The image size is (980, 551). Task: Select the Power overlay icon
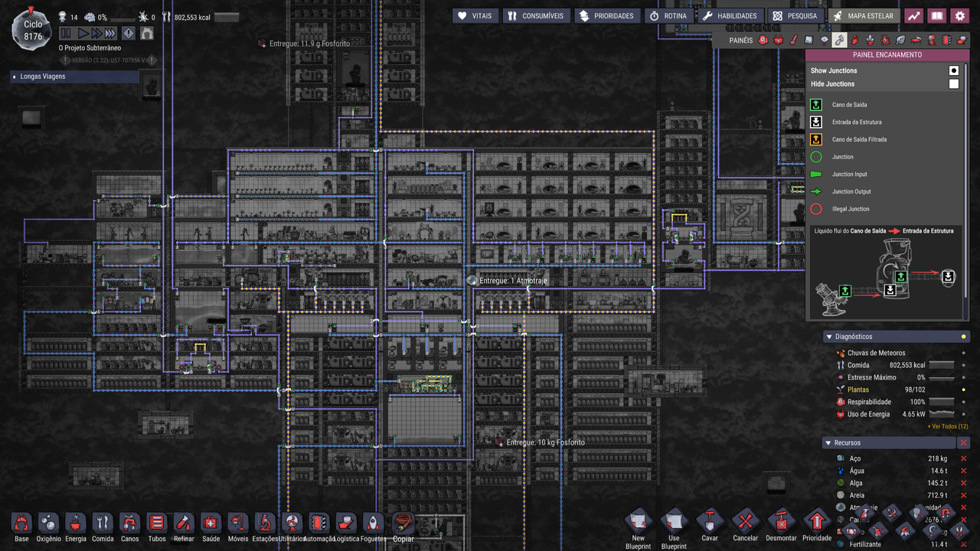point(778,40)
